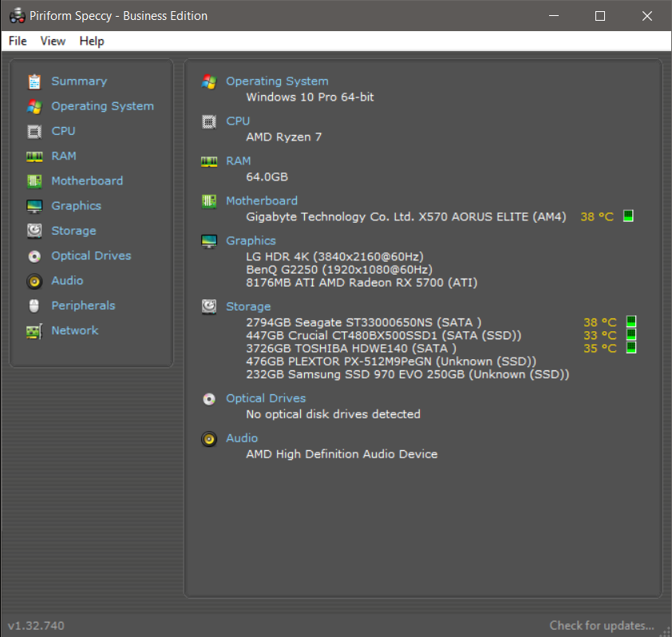
Task: Open Optical Drives heading link in summary
Action: pyautogui.click(x=266, y=398)
